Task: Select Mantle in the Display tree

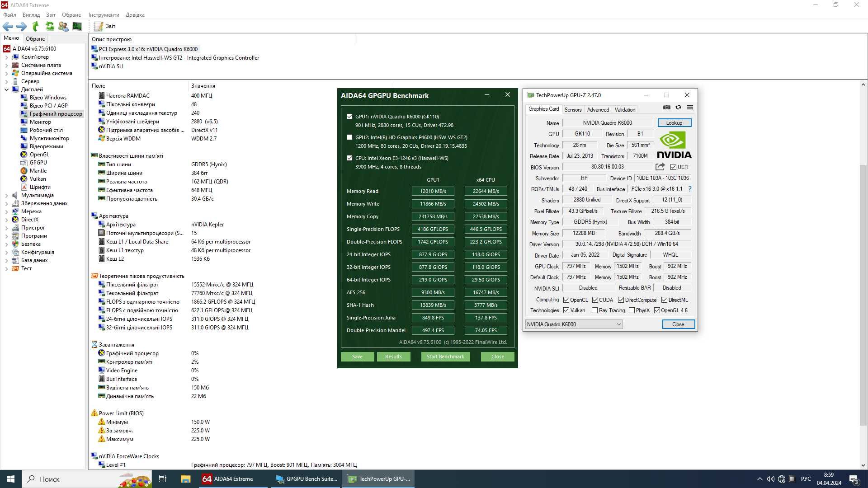Action: click(38, 171)
